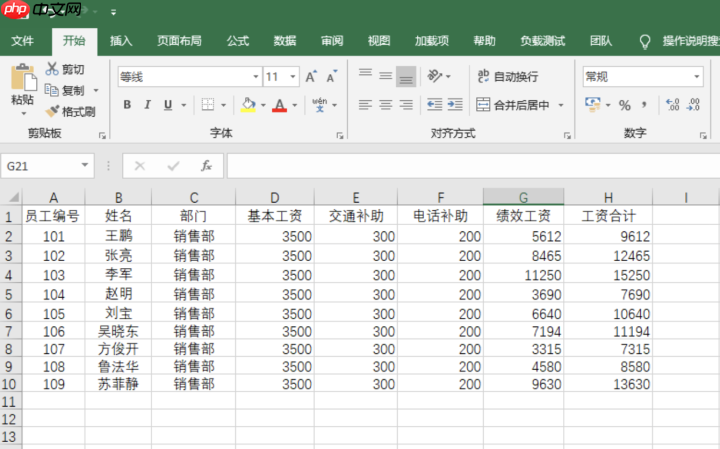The height and width of the screenshot is (449, 720).
Task: Click the Cut scissors icon
Action: pyautogui.click(x=52, y=69)
